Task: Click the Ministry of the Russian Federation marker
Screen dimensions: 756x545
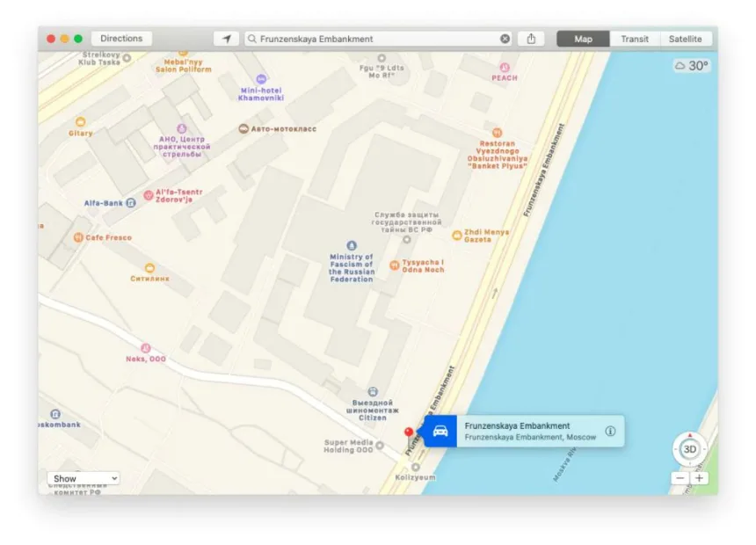Action: (352, 245)
